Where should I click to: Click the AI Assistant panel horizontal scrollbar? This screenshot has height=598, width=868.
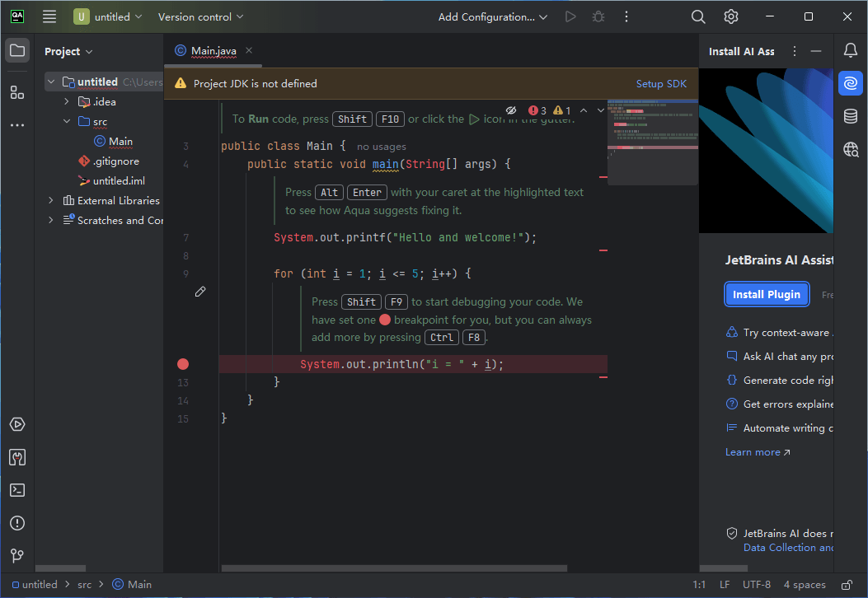coord(724,568)
